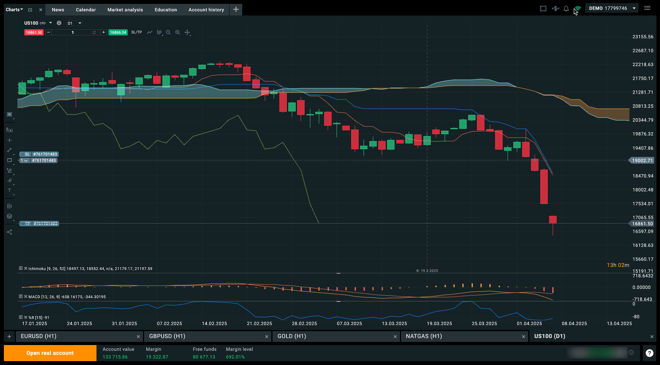The height and width of the screenshot is (365, 660).
Task: Click the Open real account button
Action: tap(50, 353)
